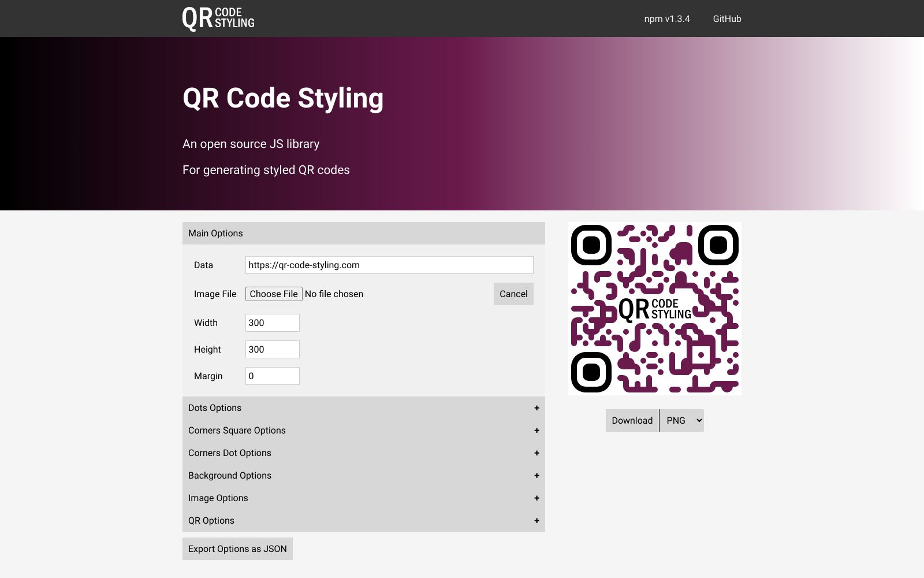Image resolution: width=924 pixels, height=578 pixels.
Task: Click the generated QR code preview image
Action: [654, 309]
